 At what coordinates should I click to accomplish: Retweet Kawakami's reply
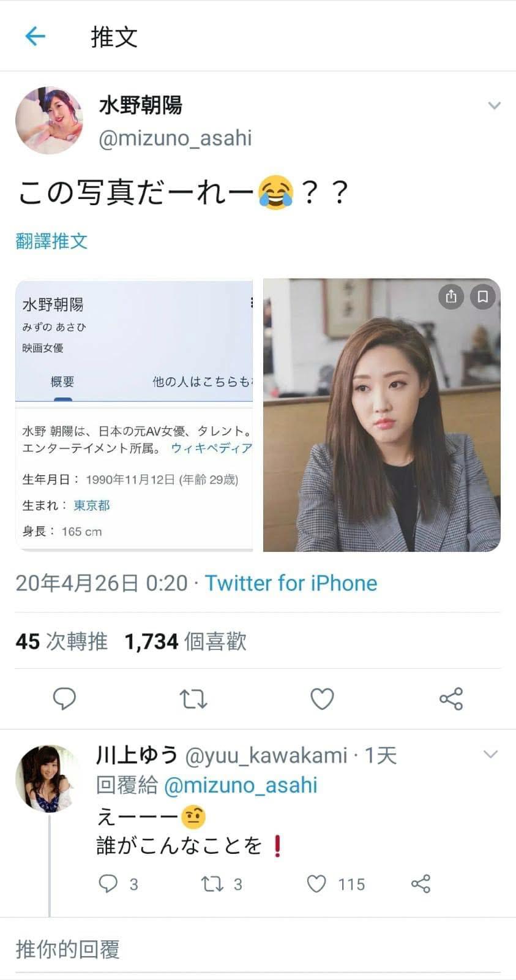pos(212,883)
